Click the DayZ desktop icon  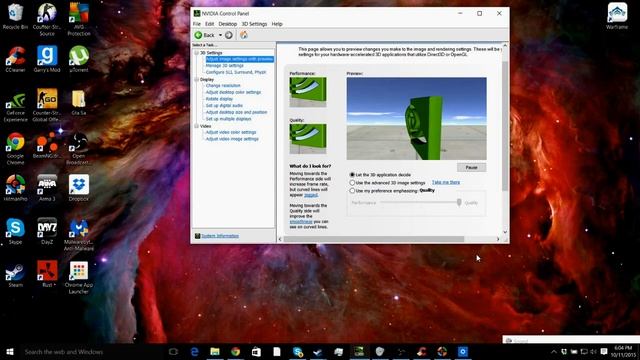coord(47,228)
